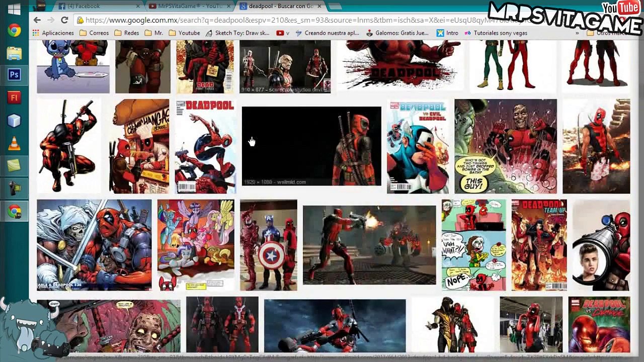Open the crouching Deadpool with sword image
Screen dimensions: 644x362
(69, 146)
